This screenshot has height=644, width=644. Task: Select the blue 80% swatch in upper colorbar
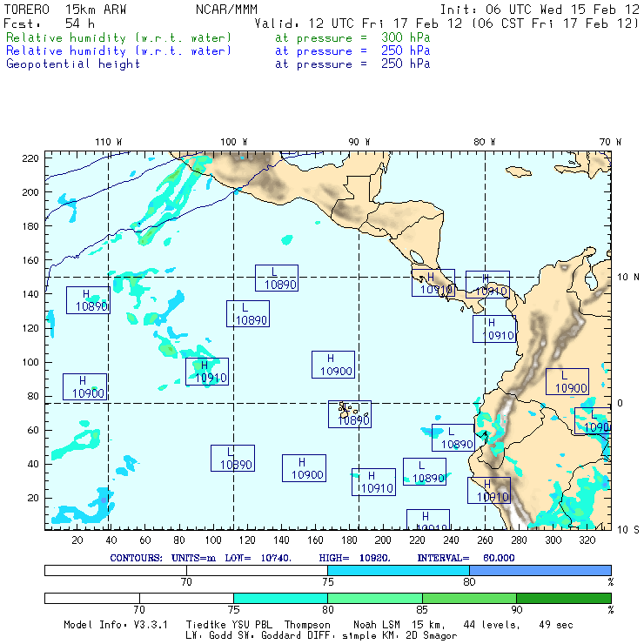click(540, 569)
